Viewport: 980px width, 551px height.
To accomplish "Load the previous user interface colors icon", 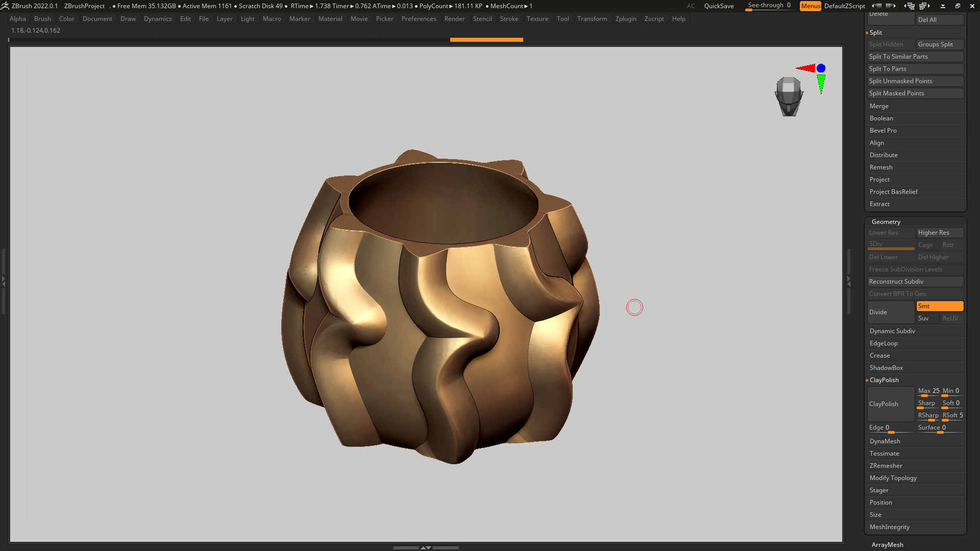I will [876, 6].
